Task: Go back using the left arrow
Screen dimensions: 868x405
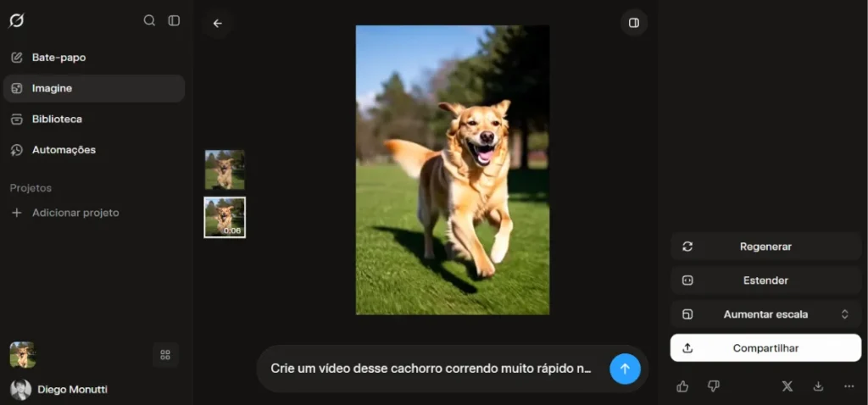Action: 218,23
